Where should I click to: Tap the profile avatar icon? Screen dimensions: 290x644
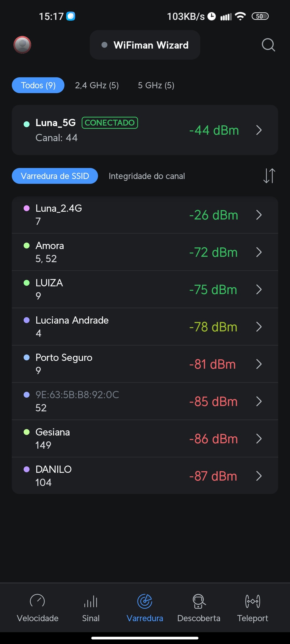(x=22, y=45)
